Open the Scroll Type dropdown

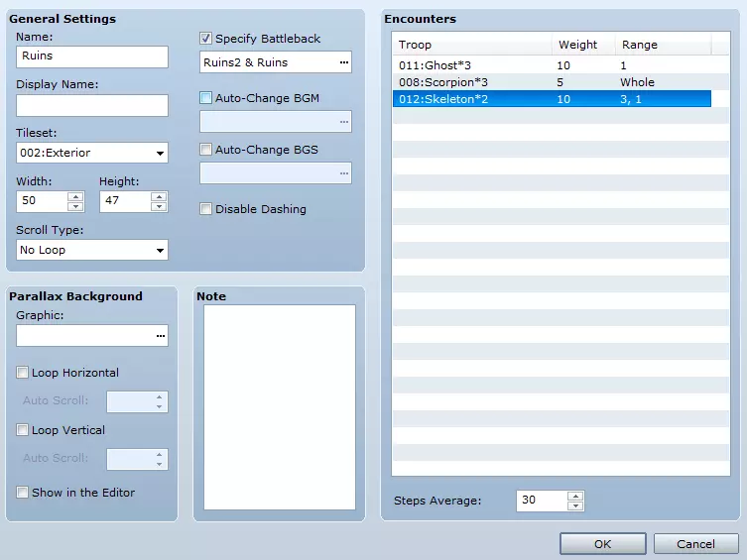(x=92, y=250)
